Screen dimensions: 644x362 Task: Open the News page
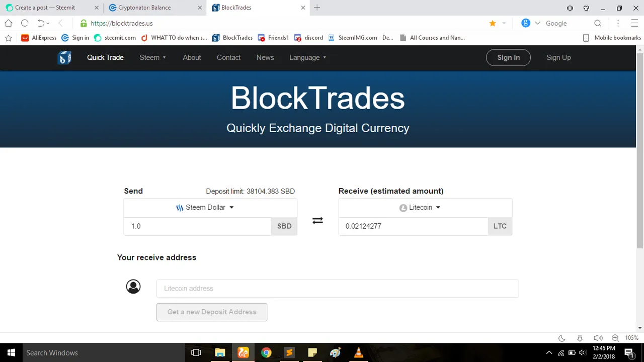265,57
